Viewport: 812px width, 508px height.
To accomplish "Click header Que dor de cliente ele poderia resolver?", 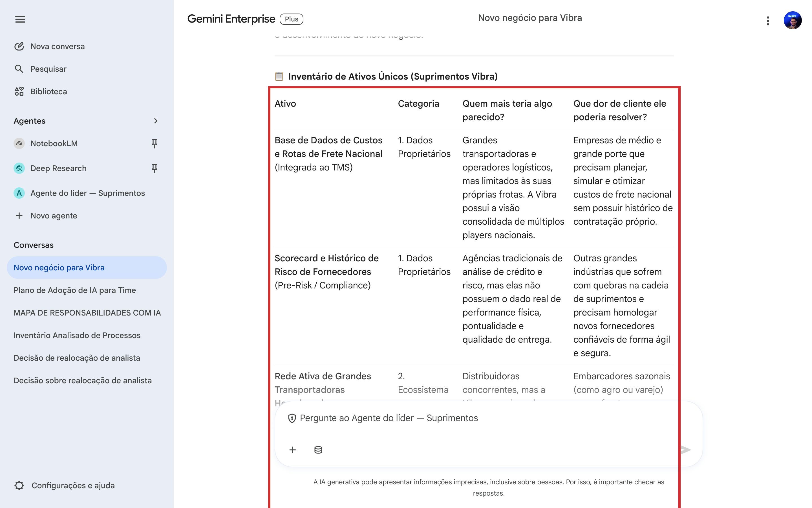I will pos(620,110).
